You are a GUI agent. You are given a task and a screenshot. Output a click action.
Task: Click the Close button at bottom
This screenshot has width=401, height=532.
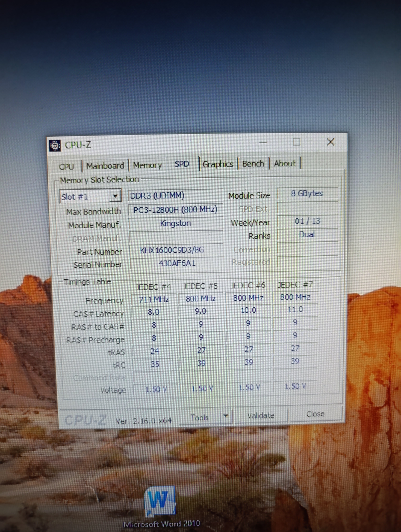pos(315,414)
